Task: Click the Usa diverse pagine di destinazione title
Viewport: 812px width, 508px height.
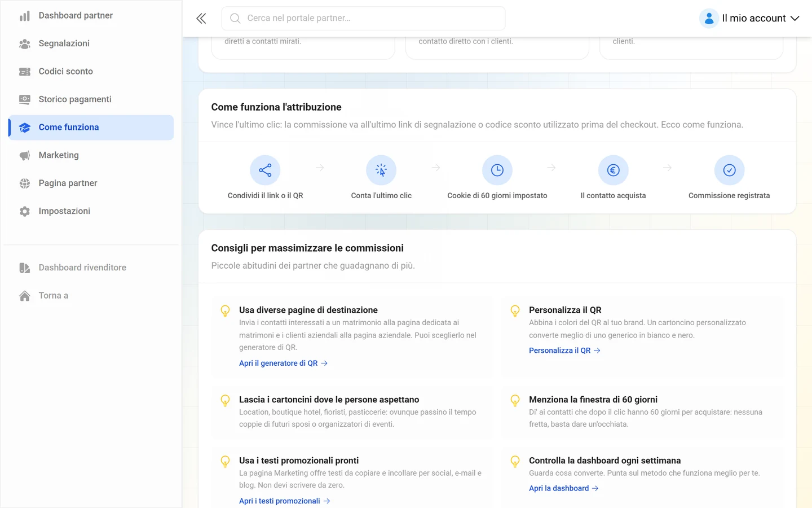Action: [x=308, y=310]
